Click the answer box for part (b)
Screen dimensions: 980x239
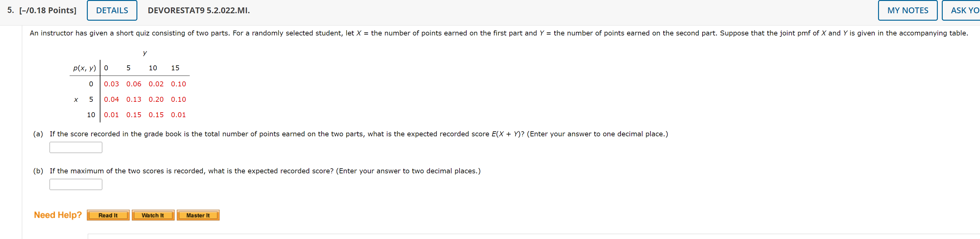(x=75, y=184)
